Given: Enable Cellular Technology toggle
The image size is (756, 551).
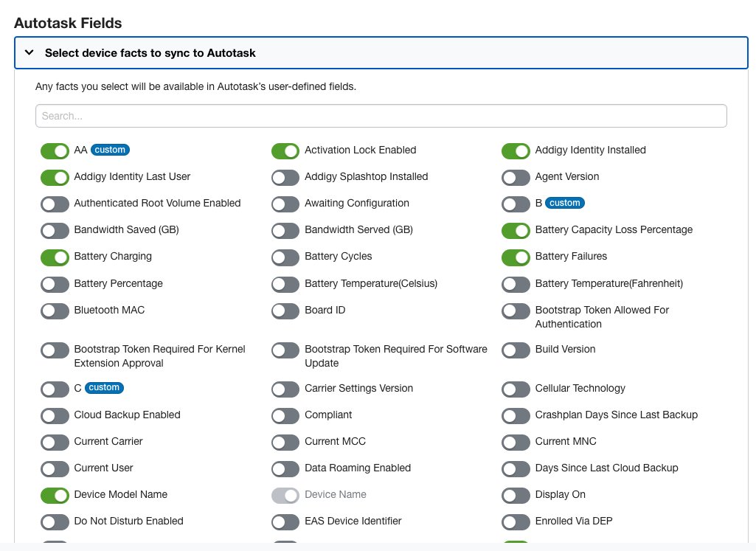Looking at the screenshot, I should (x=516, y=389).
